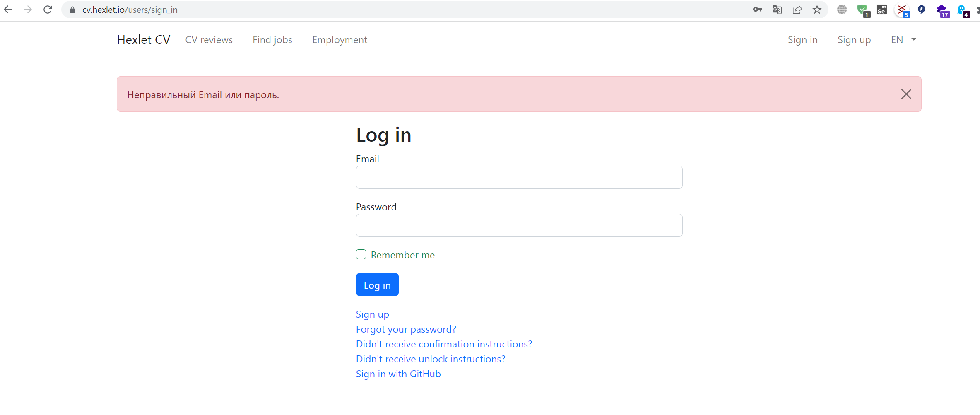Open the CV reviews menu item
This screenshot has height=415, width=980.
209,39
